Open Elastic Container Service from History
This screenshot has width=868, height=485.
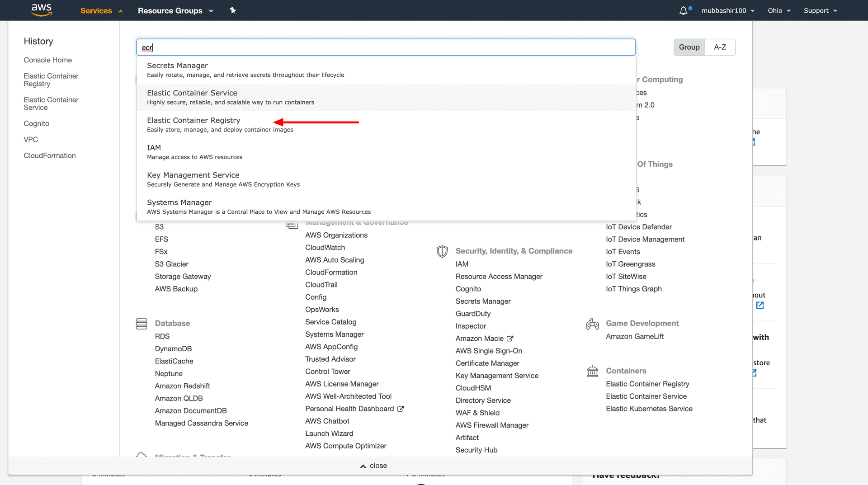(51, 104)
